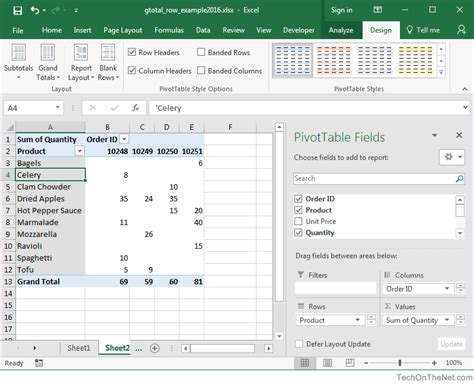Image resolution: width=474 pixels, height=385 pixels.
Task: Click the 100% zoom level
Action: click(454, 363)
